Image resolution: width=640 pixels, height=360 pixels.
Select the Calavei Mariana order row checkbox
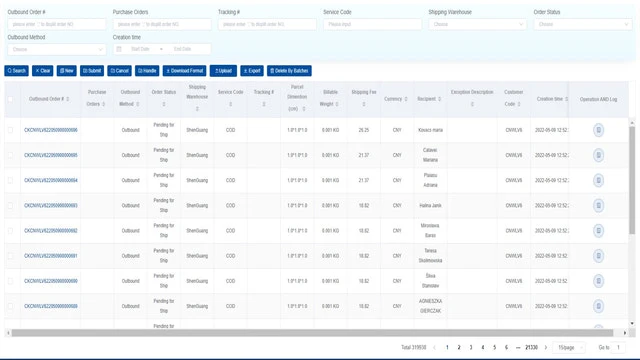[x=10, y=155]
